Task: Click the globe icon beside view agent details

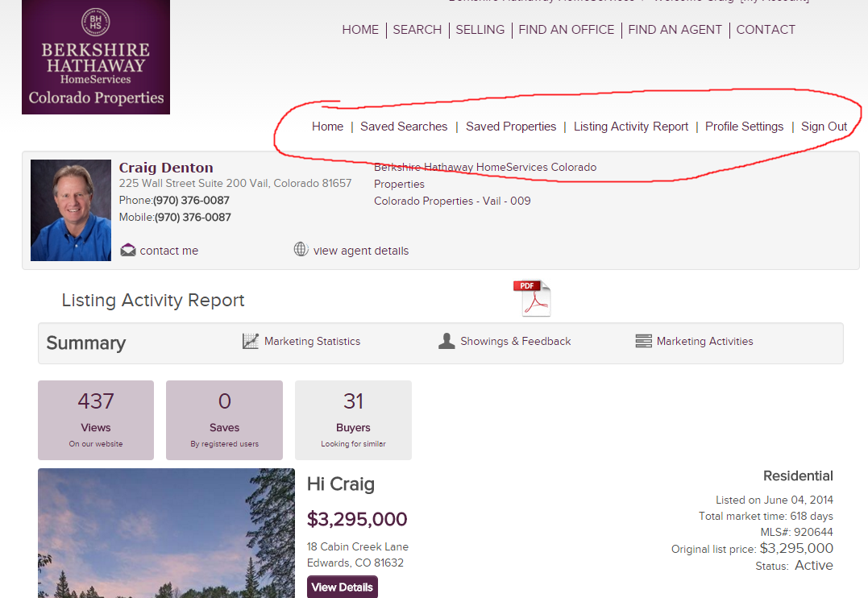Action: click(x=301, y=249)
